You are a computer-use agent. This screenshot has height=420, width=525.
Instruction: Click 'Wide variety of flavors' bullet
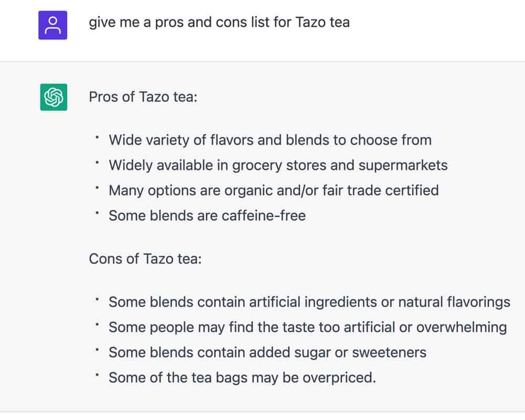tap(270, 140)
